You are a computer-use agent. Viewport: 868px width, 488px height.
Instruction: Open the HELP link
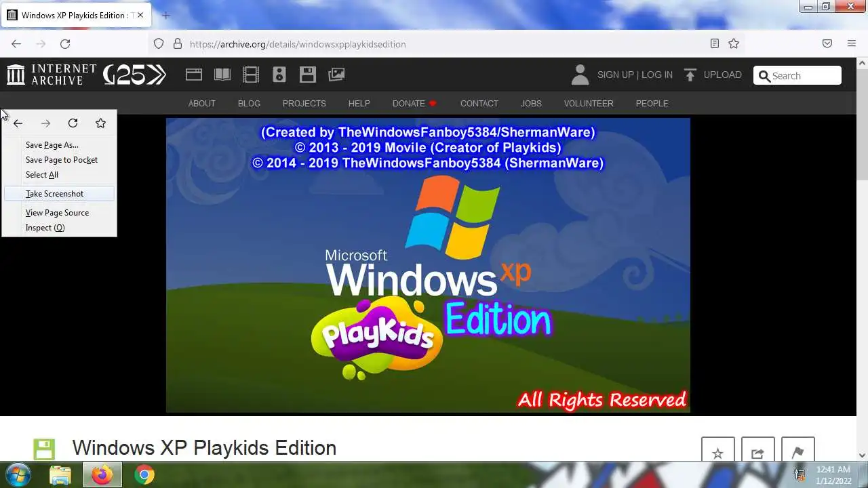point(359,104)
